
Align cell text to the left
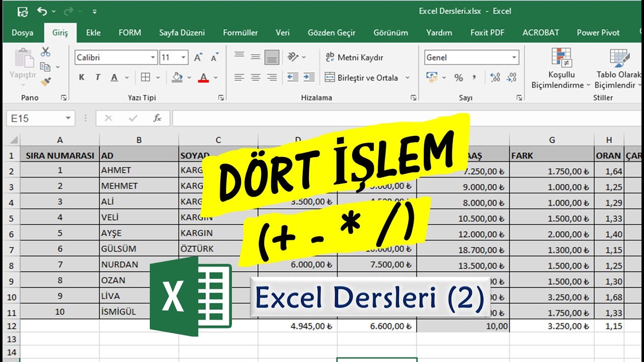(239, 77)
